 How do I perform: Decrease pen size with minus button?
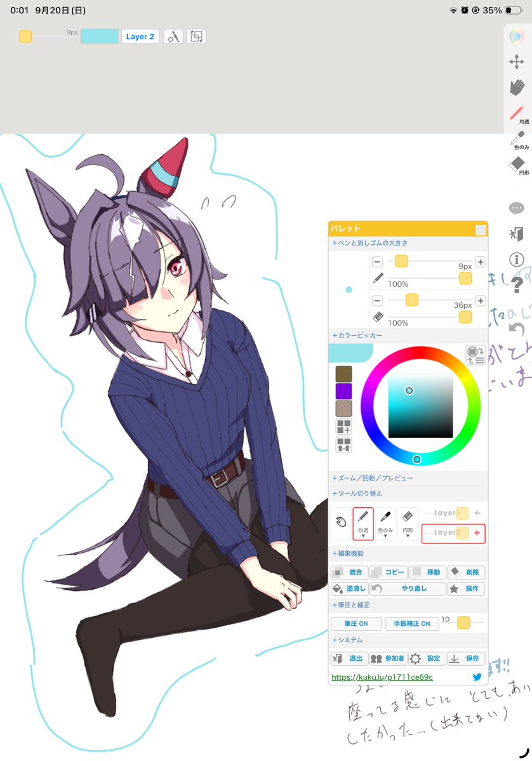[x=377, y=262]
